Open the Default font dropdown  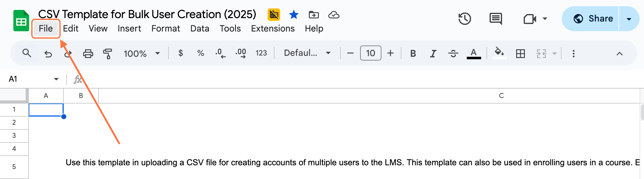click(x=307, y=53)
